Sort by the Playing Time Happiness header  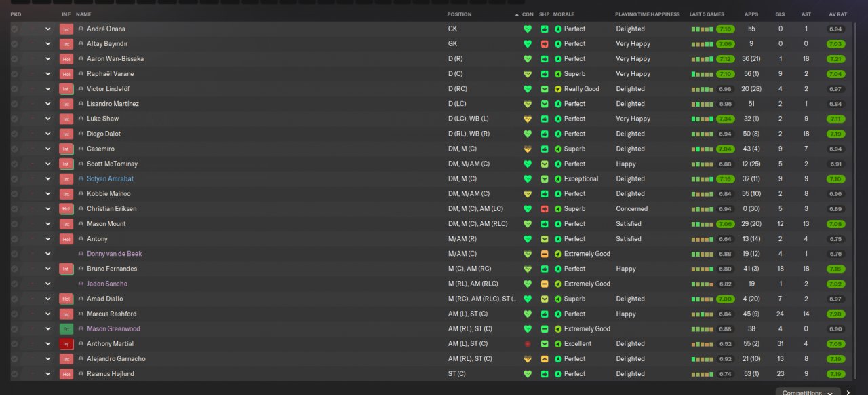(647, 14)
